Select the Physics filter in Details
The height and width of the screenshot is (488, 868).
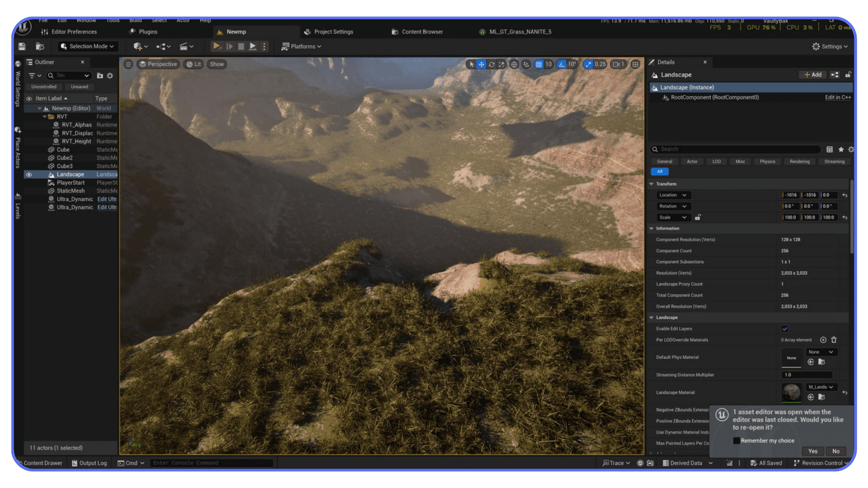(767, 161)
